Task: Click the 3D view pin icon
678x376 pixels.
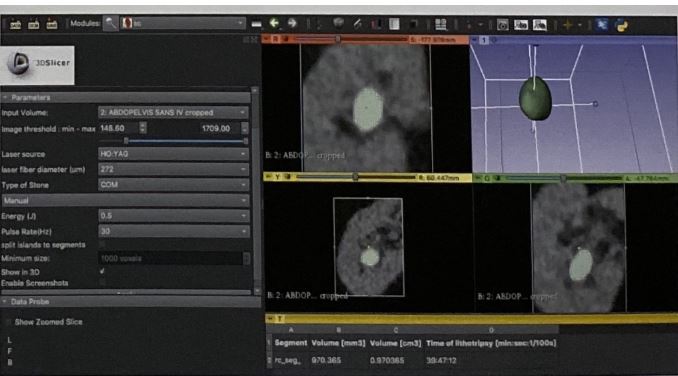Action: (474, 40)
